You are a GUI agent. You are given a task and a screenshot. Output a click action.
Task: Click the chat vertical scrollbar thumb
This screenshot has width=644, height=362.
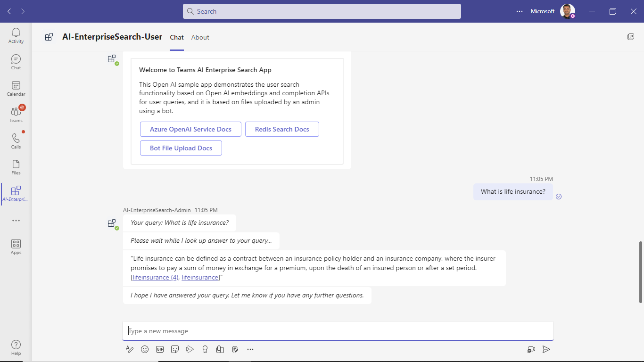640,272
